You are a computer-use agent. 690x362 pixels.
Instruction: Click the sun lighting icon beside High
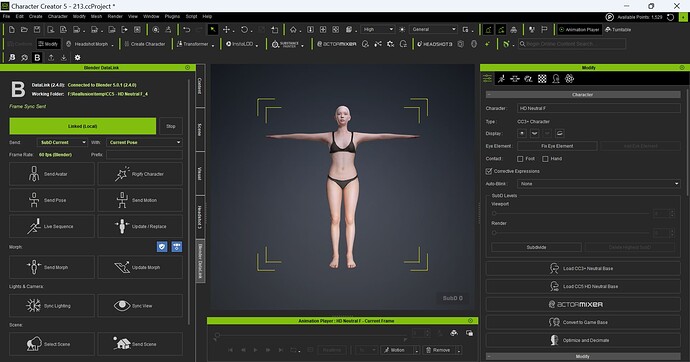(402, 29)
